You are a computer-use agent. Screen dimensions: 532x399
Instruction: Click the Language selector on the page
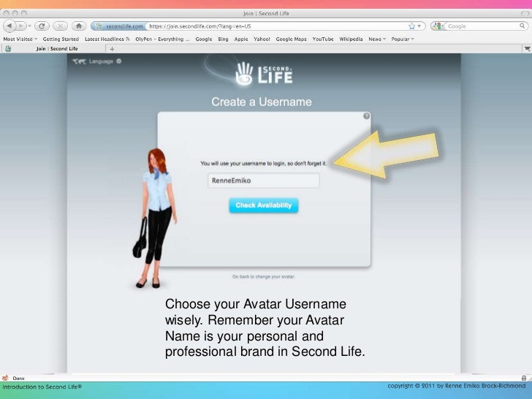(96, 61)
